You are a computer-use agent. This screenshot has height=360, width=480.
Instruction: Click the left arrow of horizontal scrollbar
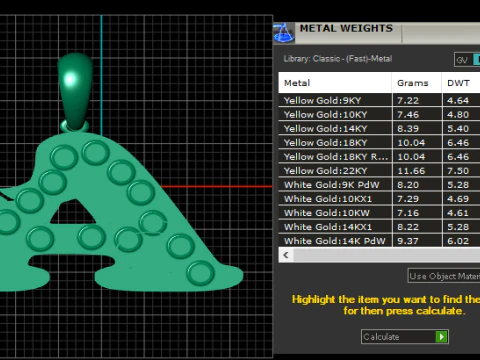click(286, 255)
